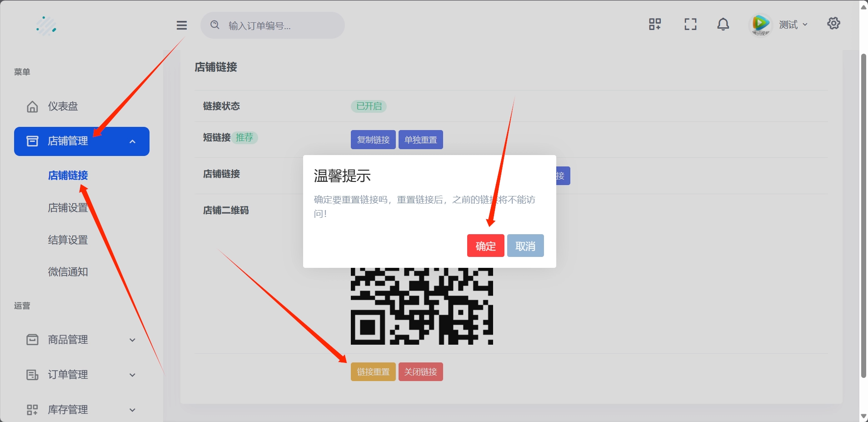Select 结算设置 submenu item
868x422 pixels.
click(x=68, y=240)
